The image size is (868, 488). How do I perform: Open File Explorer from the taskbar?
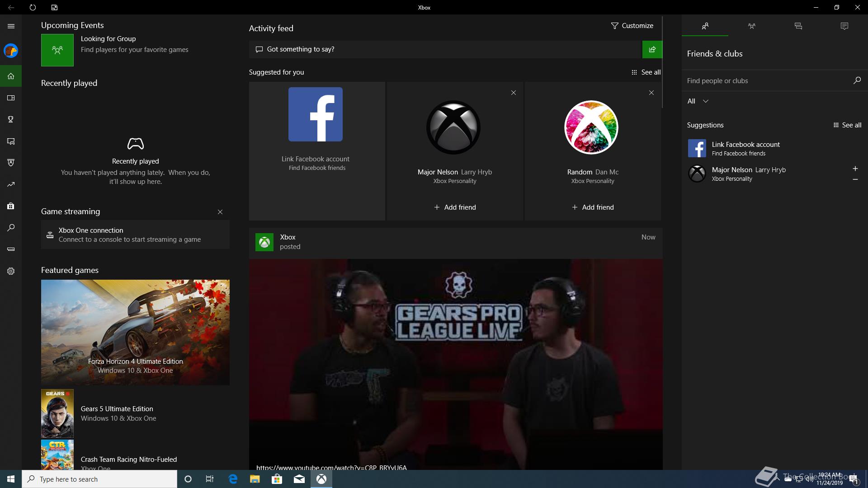point(255,479)
